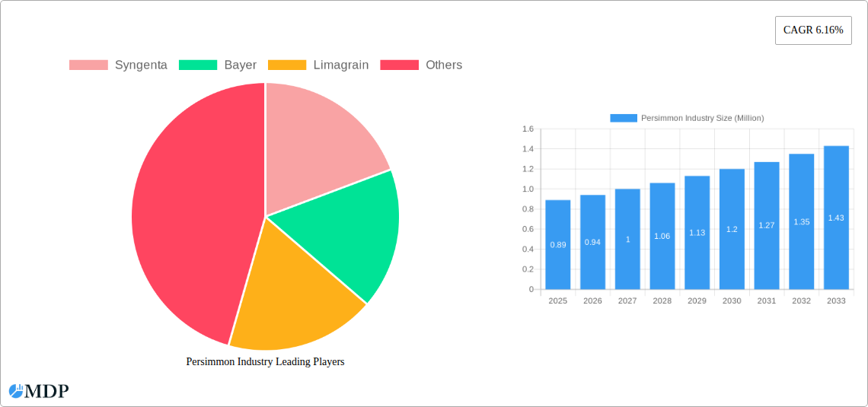The width and height of the screenshot is (868, 407).
Task: Toggle the Limagrain legend label
Action: (x=341, y=65)
